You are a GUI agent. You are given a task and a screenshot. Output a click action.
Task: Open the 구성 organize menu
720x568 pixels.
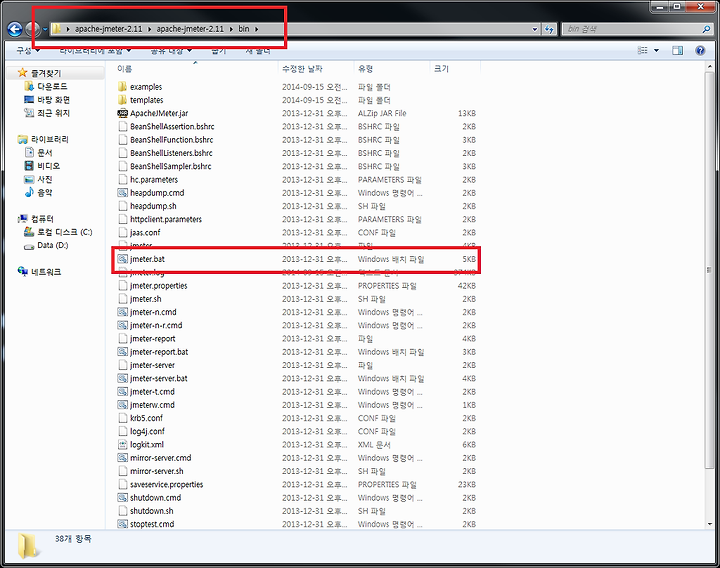click(x=28, y=51)
